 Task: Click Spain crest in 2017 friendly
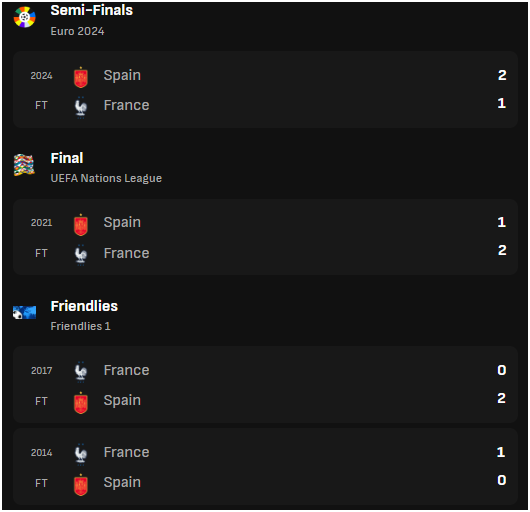point(81,403)
